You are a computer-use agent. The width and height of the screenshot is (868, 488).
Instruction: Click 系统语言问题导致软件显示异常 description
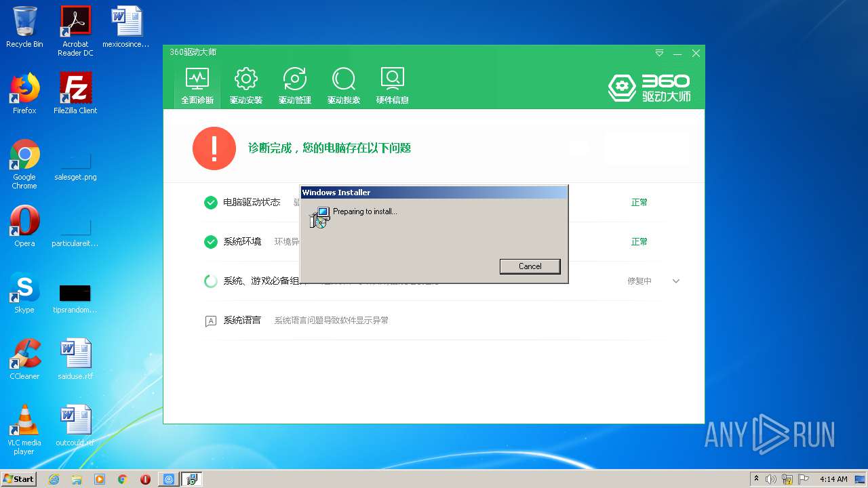(331, 321)
